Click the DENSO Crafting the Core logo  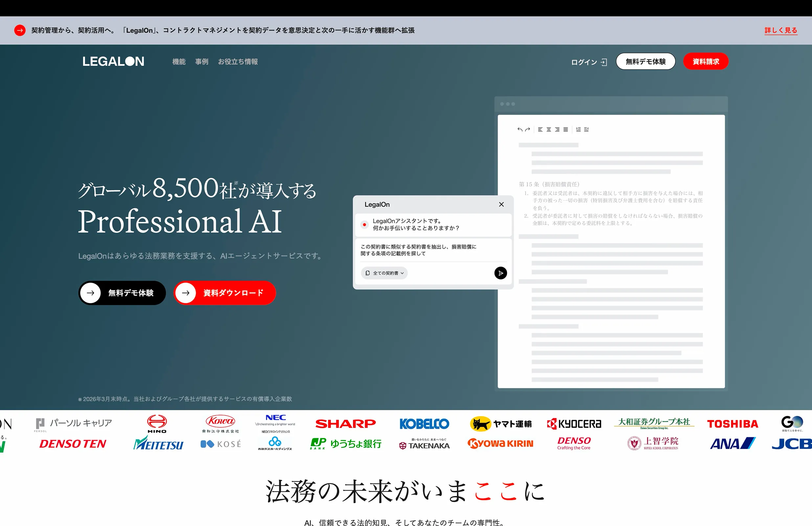tap(574, 443)
